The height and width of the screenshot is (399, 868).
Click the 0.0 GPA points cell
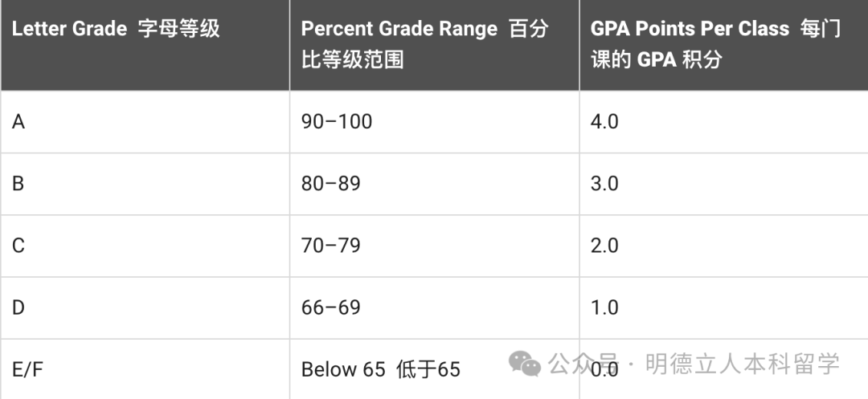point(604,369)
